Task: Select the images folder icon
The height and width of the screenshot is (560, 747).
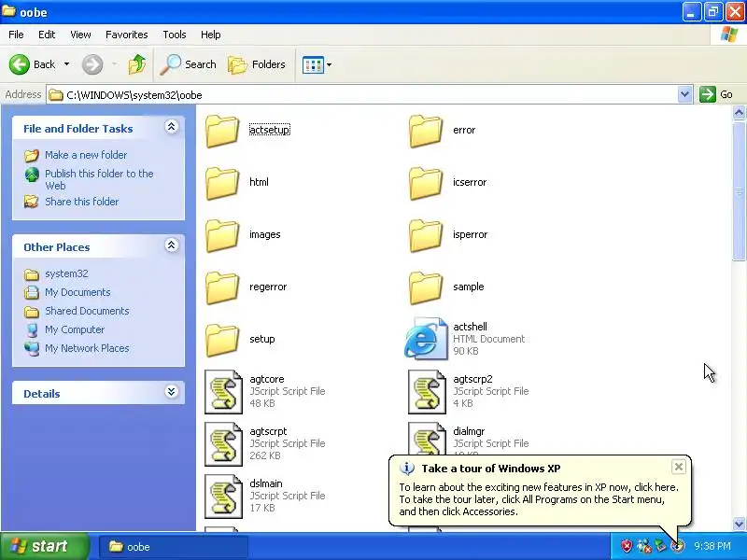Action: [222, 235]
